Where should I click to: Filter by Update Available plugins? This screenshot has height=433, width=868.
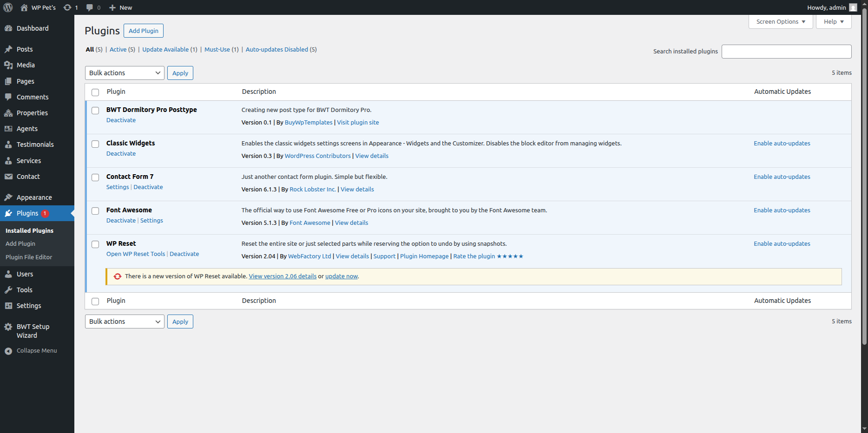(165, 49)
